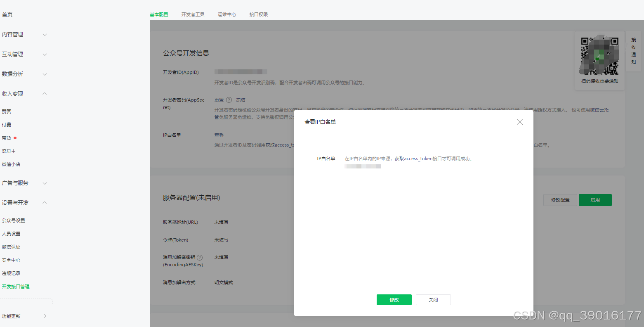Open 公众号设置 in the sidebar
The height and width of the screenshot is (327, 644).
14,220
